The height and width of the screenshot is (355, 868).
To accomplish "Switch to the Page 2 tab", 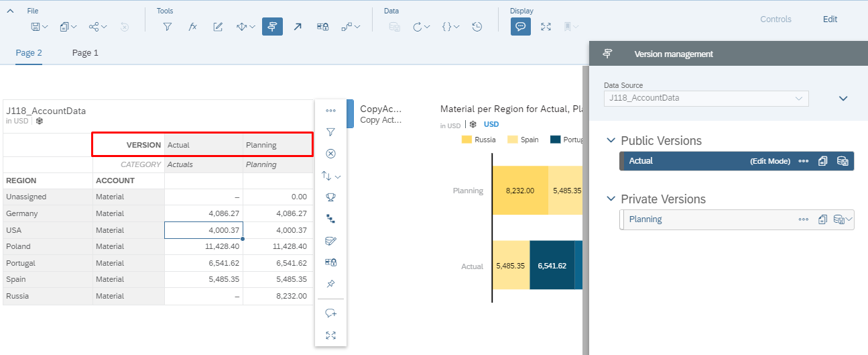I will pyautogui.click(x=29, y=53).
